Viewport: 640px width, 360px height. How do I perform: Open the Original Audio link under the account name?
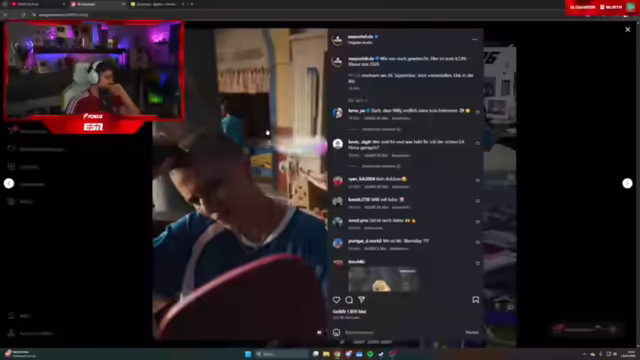[360, 42]
